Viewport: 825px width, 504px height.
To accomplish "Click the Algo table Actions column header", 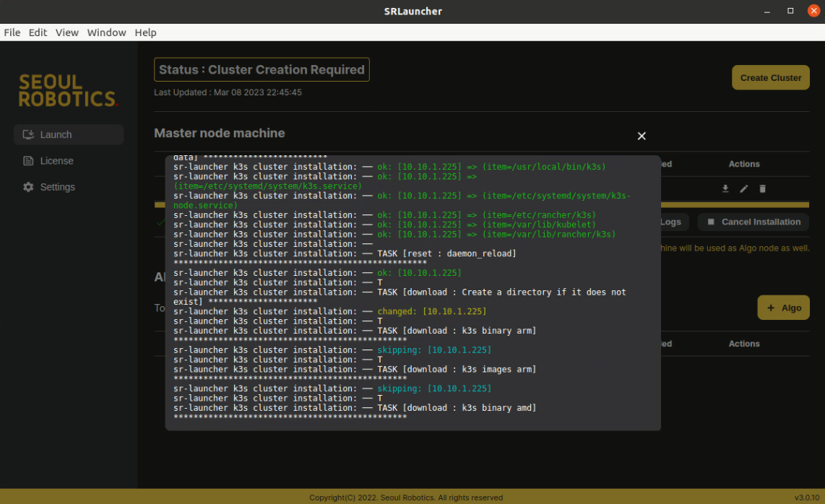I will click(x=744, y=344).
